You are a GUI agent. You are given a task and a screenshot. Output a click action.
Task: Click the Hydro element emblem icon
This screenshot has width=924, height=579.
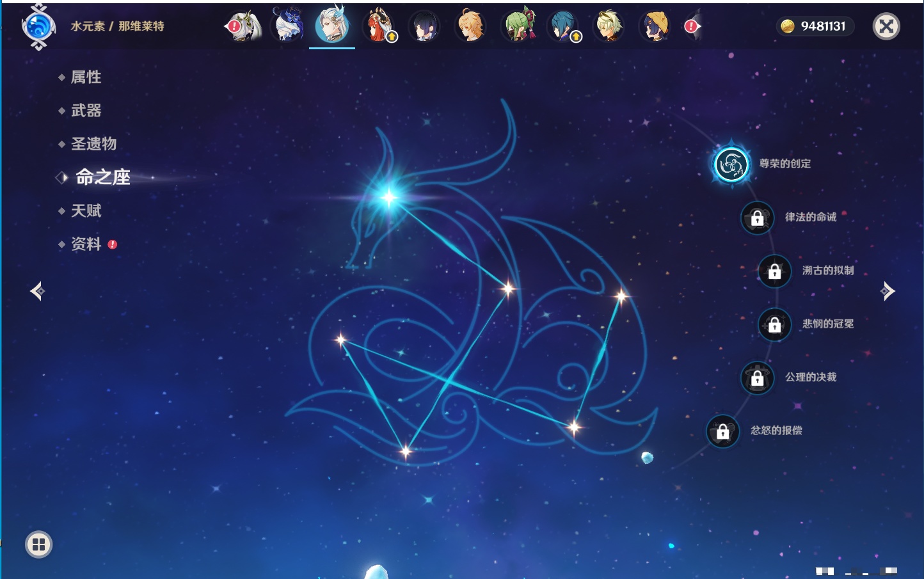point(38,27)
